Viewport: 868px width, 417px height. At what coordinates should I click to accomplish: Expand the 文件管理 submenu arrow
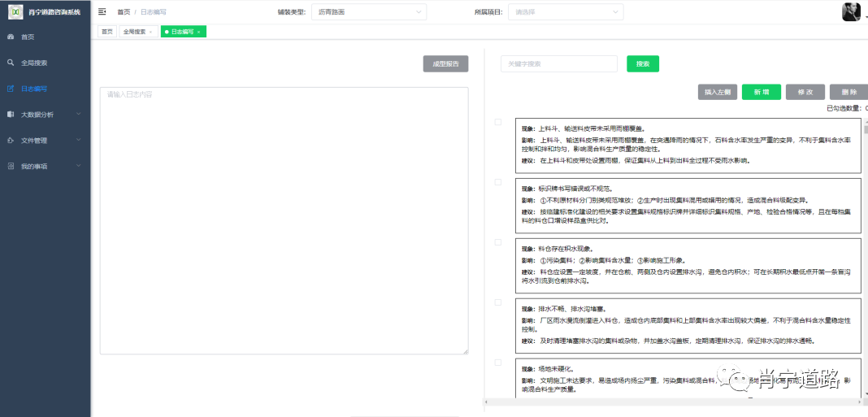(78, 140)
